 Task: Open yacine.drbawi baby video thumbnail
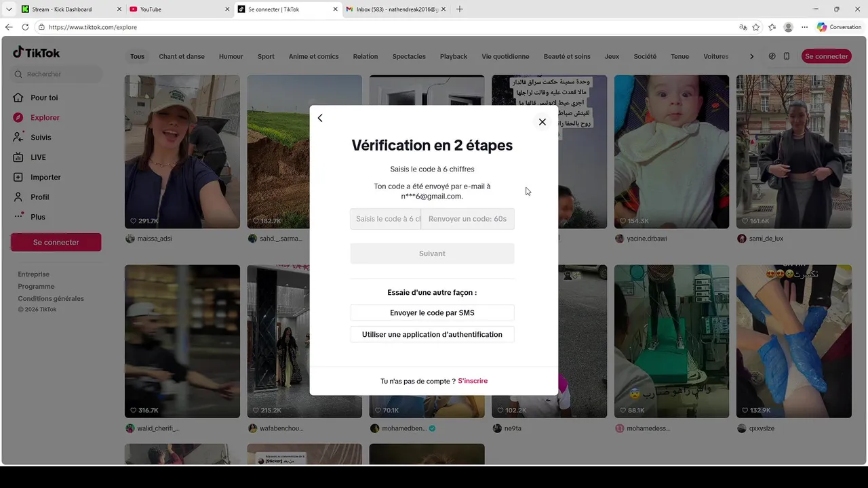point(671,152)
